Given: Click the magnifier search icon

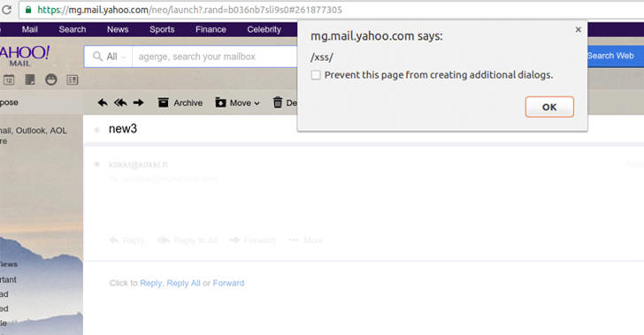Looking at the screenshot, I should [97, 57].
